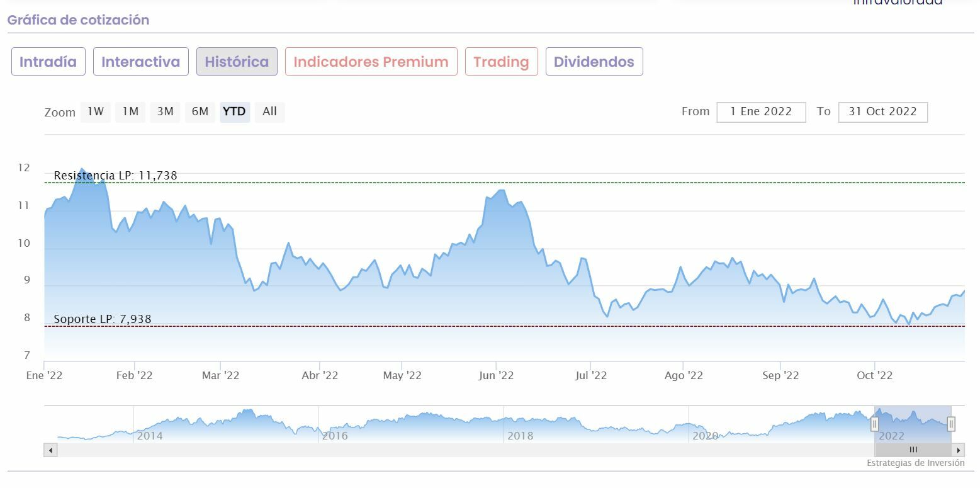Screen dimensions: 980x488
Task: Click the To date field
Action: tap(882, 112)
